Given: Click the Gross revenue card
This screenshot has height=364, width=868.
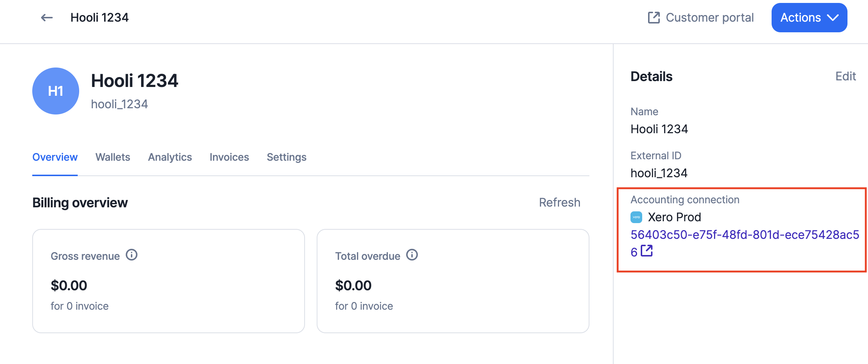Looking at the screenshot, I should [x=169, y=281].
